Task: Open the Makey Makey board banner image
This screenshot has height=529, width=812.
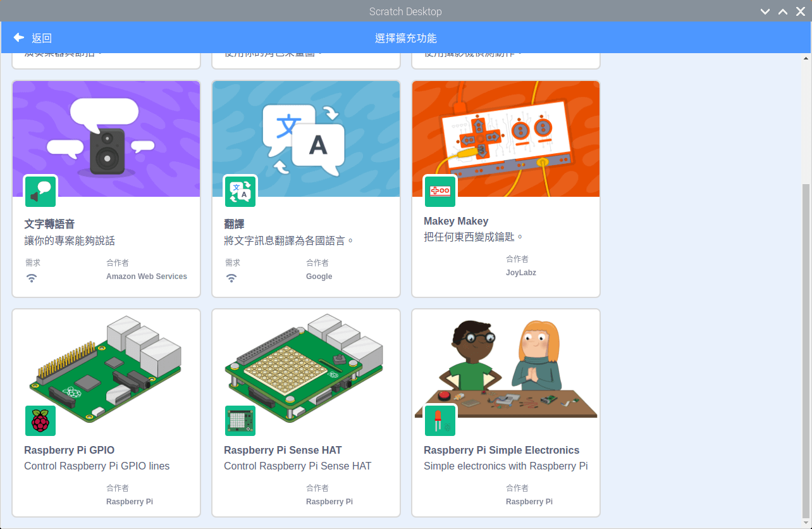Action: coord(506,139)
